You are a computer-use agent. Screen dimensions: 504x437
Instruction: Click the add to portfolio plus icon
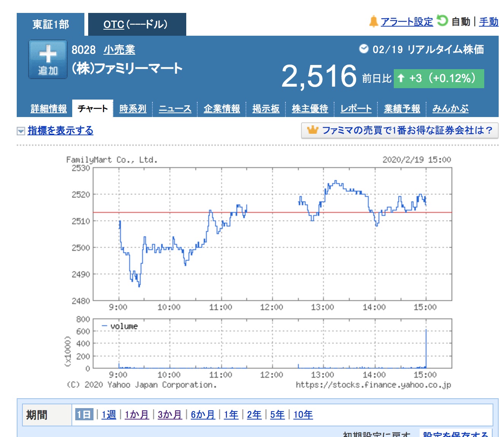[x=48, y=59]
